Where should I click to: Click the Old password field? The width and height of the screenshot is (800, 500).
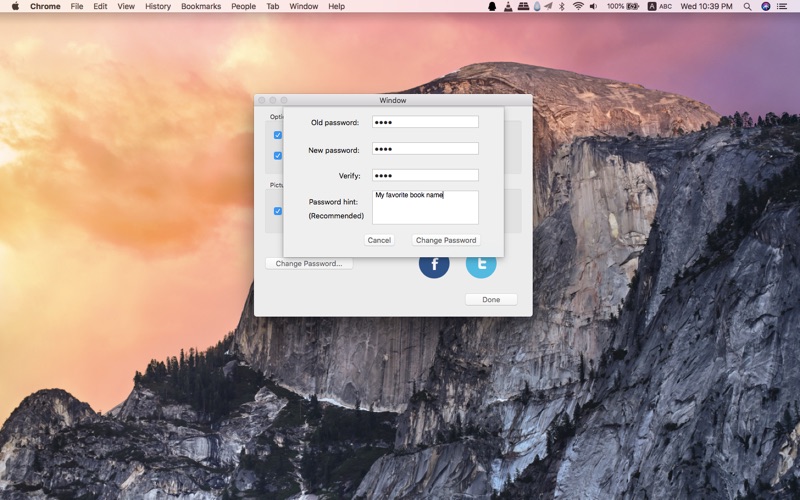[426, 122]
